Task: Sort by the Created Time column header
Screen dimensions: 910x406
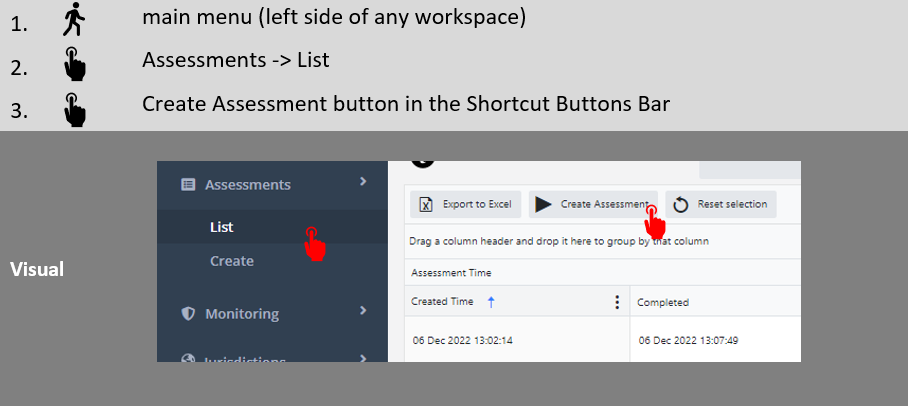Action: coord(442,302)
